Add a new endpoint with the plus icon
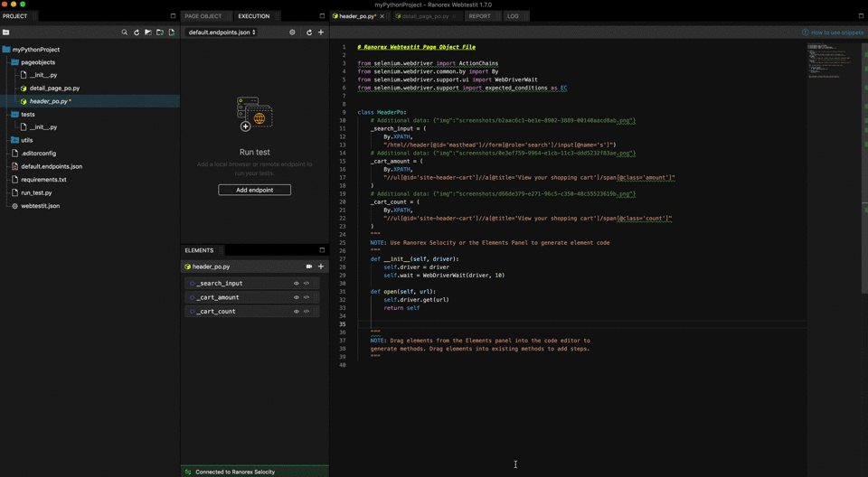The width and height of the screenshot is (868, 477). pos(320,33)
